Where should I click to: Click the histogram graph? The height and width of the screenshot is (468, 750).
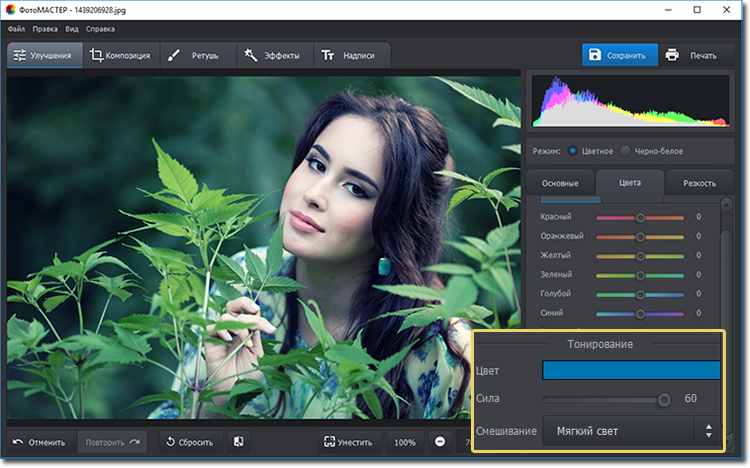coord(632,102)
